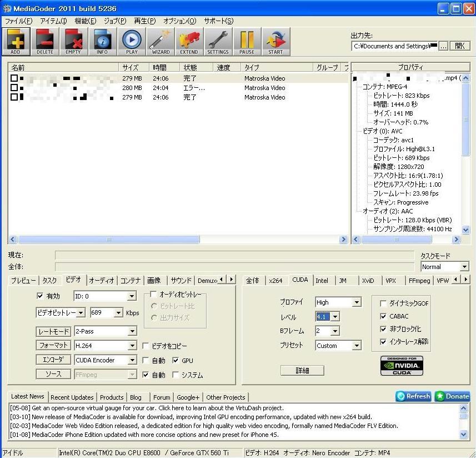Toggle the CABAC checkbox
The height and width of the screenshot is (458, 476).
click(383, 316)
